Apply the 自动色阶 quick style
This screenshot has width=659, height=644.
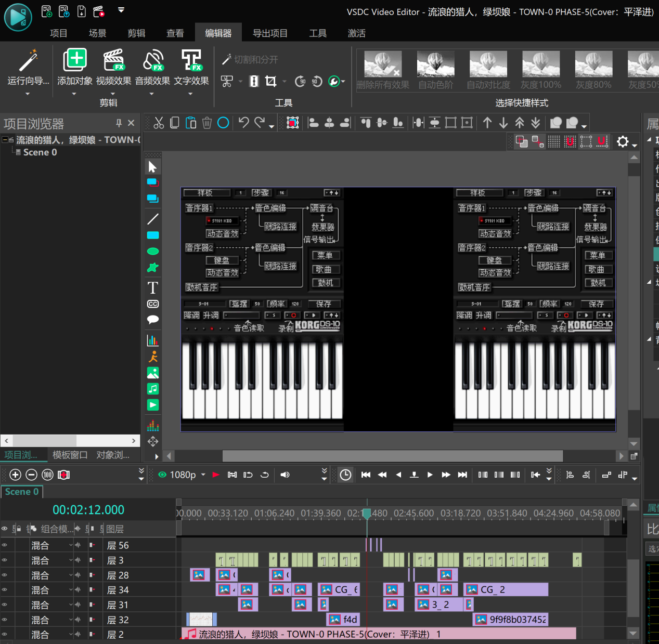pos(436,70)
